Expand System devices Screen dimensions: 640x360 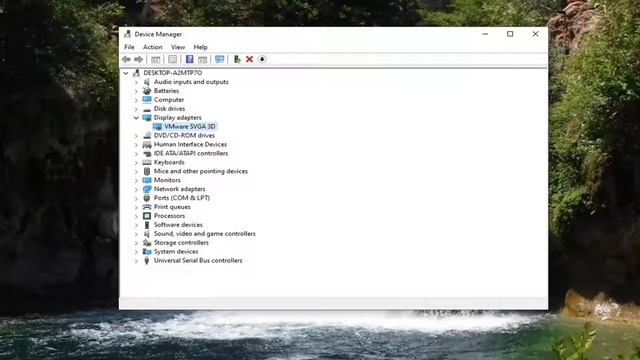pos(136,252)
